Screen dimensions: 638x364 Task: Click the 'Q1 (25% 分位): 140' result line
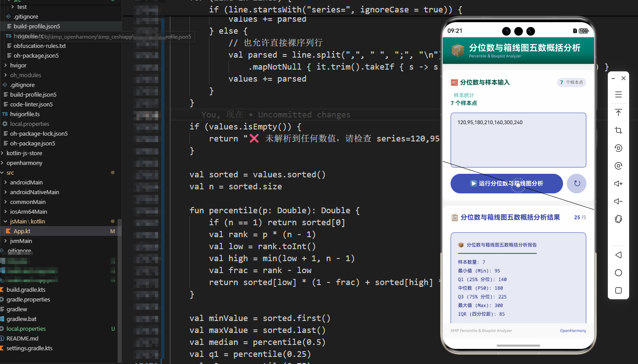[x=482, y=279]
